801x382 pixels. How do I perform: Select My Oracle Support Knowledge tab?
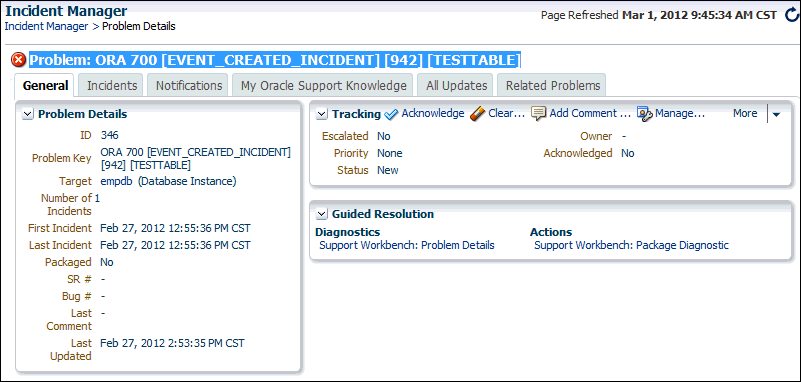point(323,85)
